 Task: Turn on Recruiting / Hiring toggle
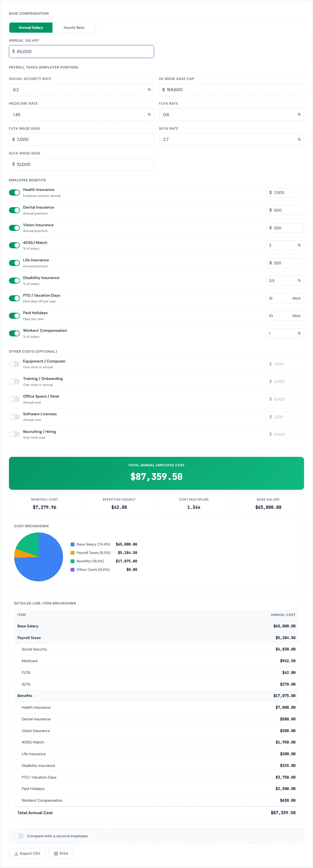pos(14,434)
